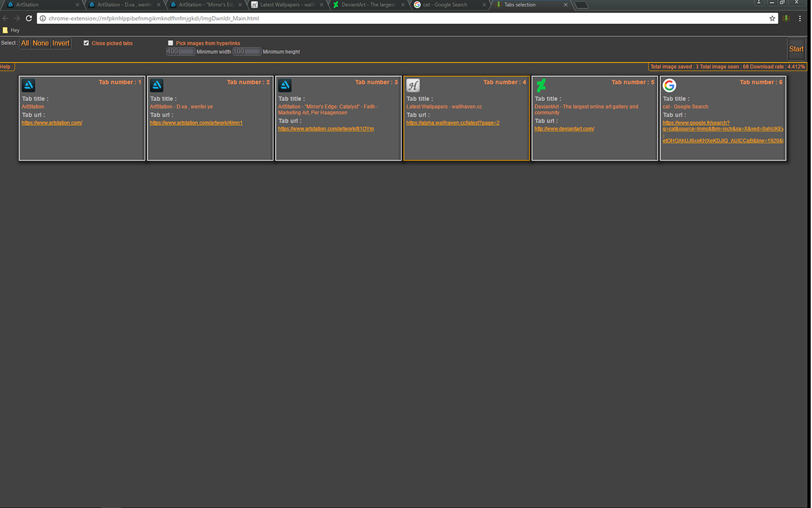
Task: Click the DeviantArt icon on tab card 5
Action: pyautogui.click(x=541, y=86)
